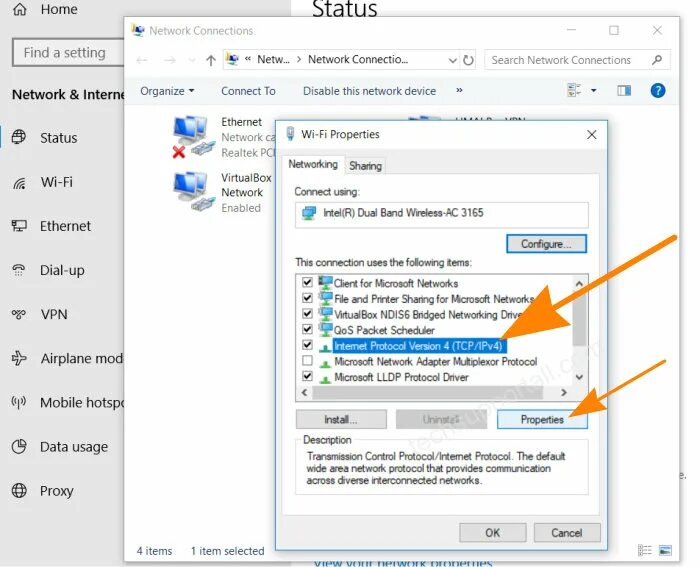Toggle the preview pane icon
The width and height of the screenshot is (700, 567).
click(x=624, y=91)
